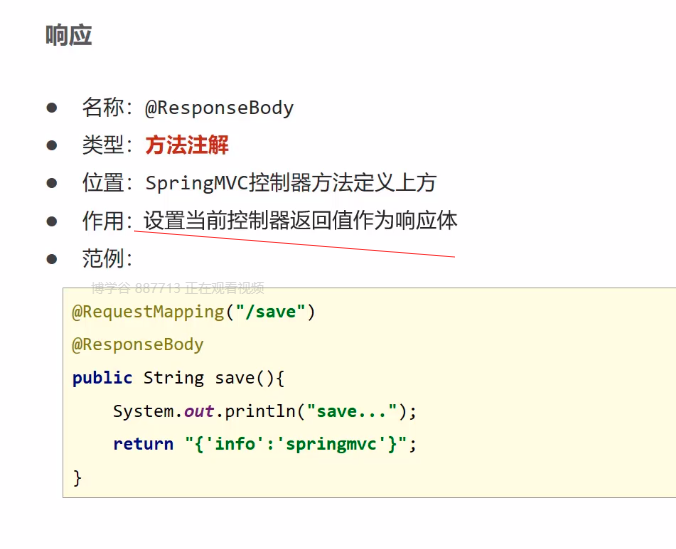
Task: Click the @RequestMapping annotation in code
Action: coord(148,312)
